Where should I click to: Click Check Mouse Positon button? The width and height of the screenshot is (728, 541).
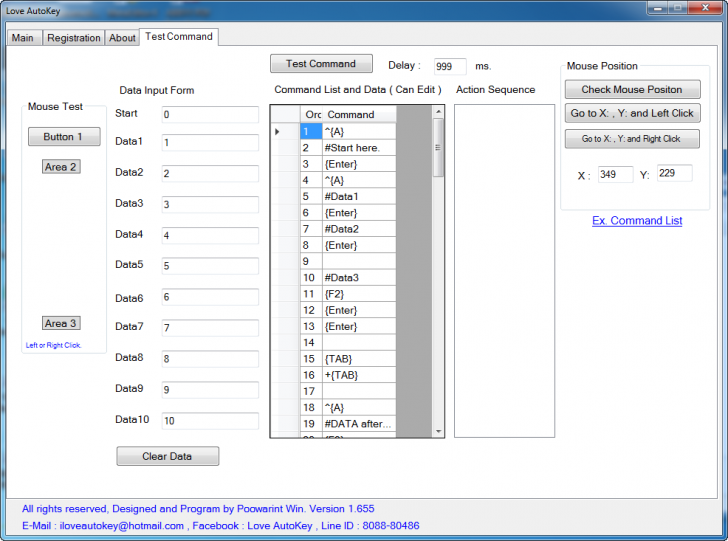click(632, 89)
